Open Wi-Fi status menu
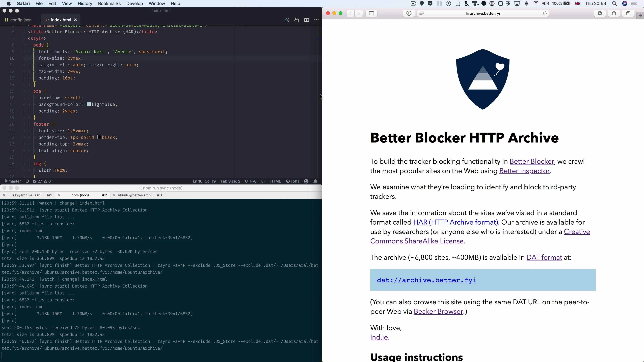 point(536,4)
